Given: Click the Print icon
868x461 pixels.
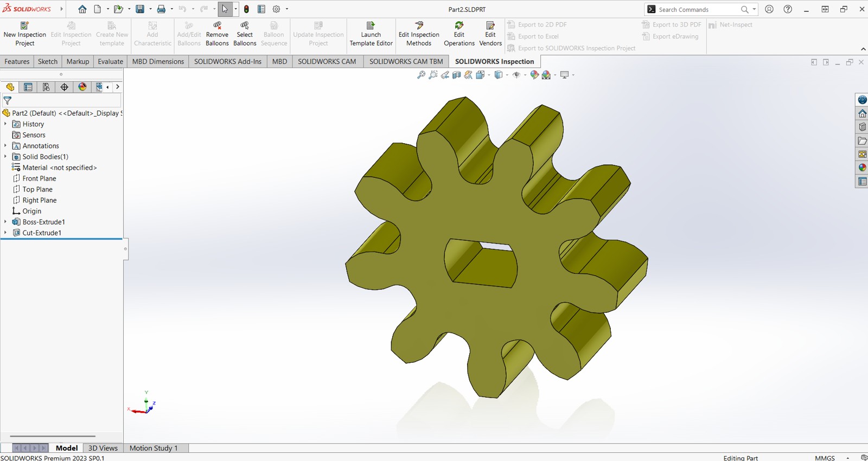Looking at the screenshot, I should tap(161, 9).
